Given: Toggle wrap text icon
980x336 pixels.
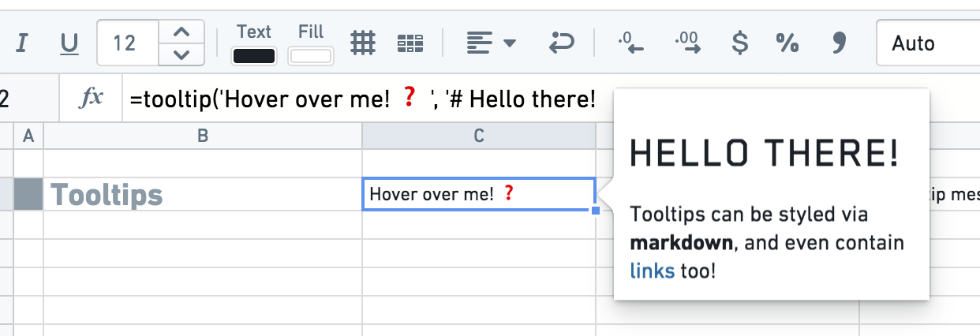Looking at the screenshot, I should coord(561,43).
